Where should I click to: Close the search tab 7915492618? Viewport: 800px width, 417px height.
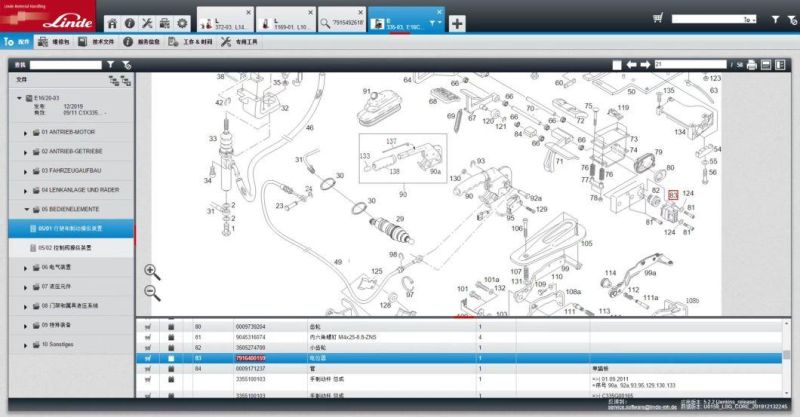coord(360,12)
